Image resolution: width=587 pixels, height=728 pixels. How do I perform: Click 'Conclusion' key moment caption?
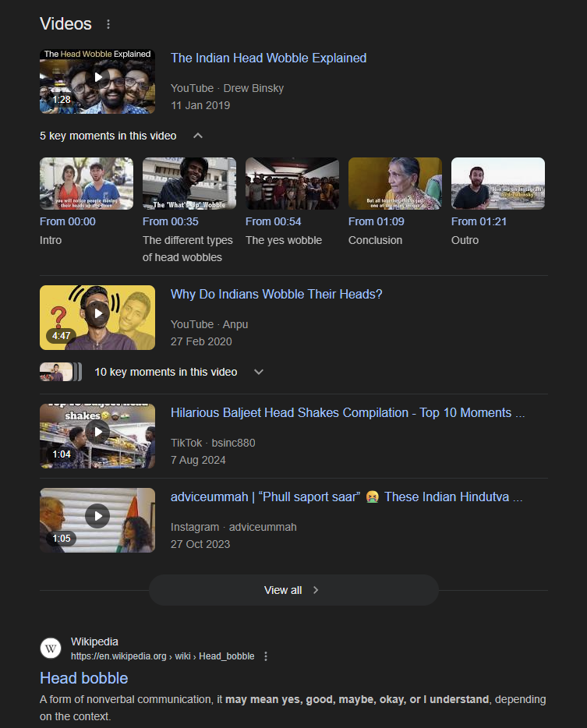(x=375, y=241)
